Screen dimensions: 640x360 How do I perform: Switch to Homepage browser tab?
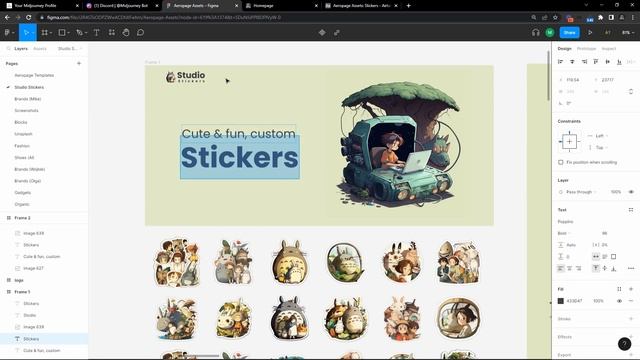click(x=281, y=6)
